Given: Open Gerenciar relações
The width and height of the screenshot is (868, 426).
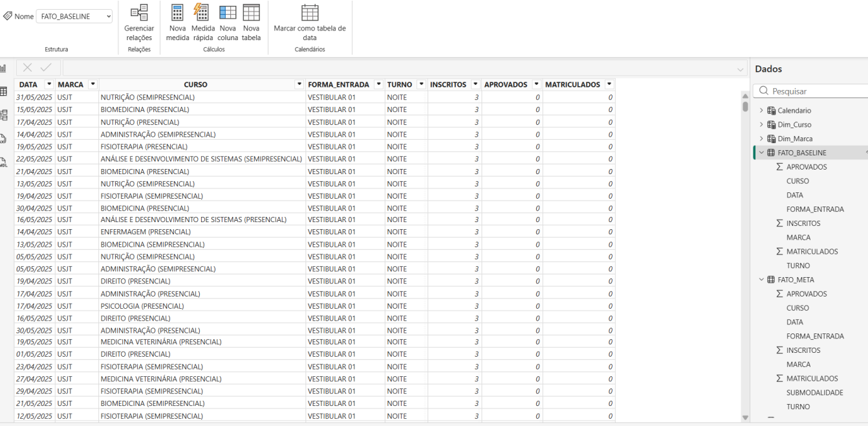Looking at the screenshot, I should [139, 23].
